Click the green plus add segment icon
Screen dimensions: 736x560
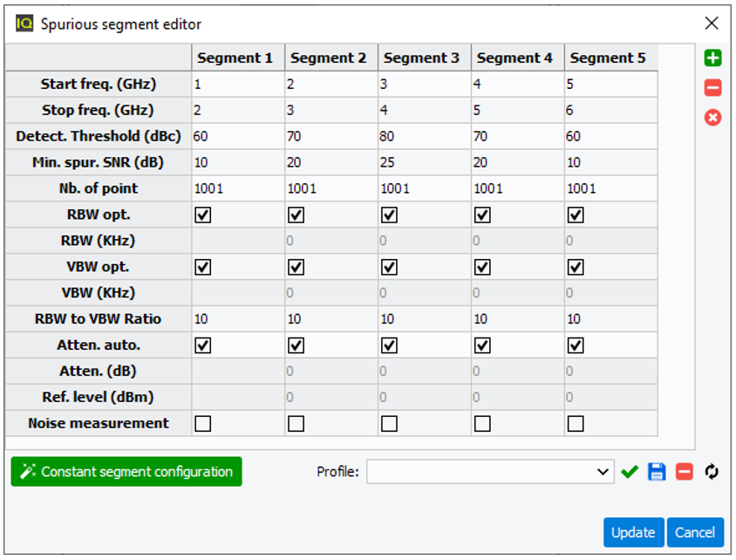coord(712,58)
